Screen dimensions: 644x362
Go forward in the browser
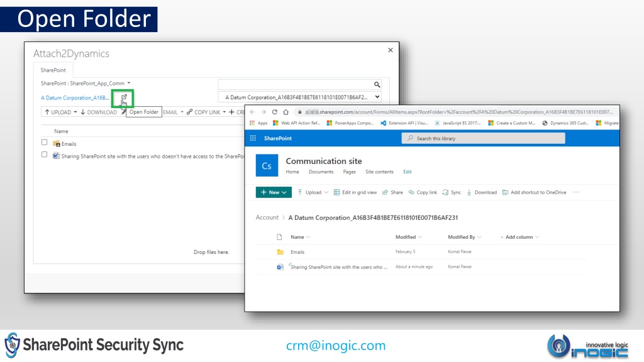264,112
